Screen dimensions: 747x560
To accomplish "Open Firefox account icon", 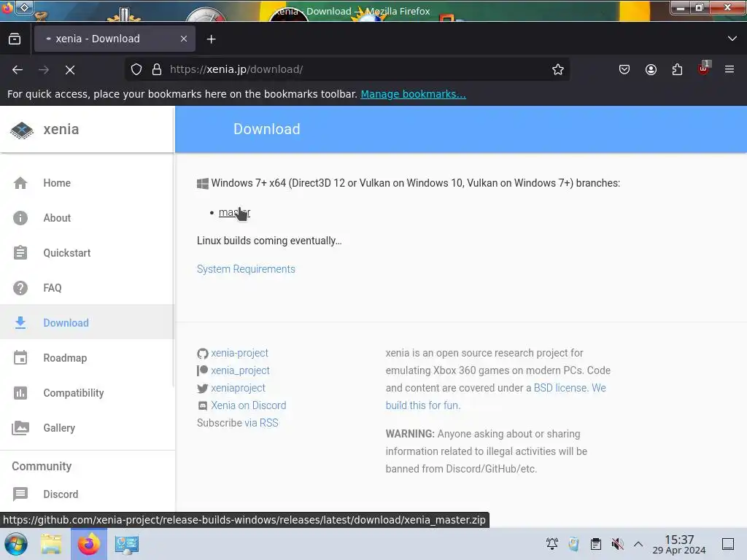I will [651, 69].
